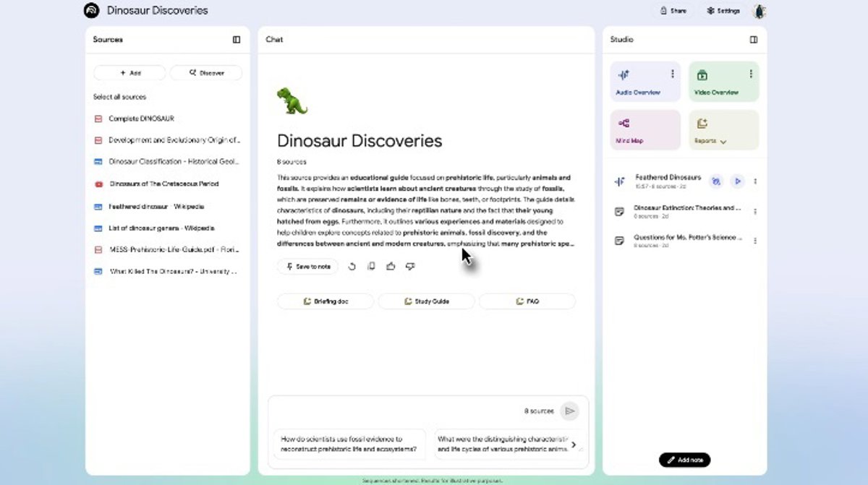
Task: Collapse the Studio panel
Action: click(x=754, y=40)
